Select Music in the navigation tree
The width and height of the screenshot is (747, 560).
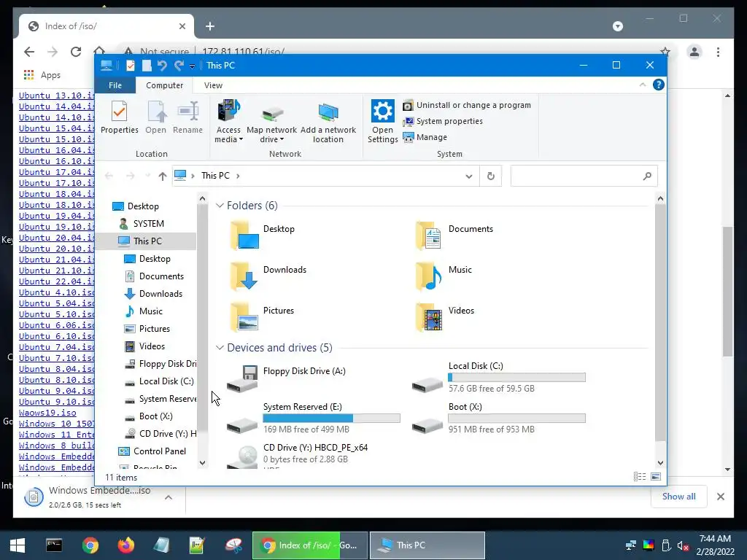point(150,311)
